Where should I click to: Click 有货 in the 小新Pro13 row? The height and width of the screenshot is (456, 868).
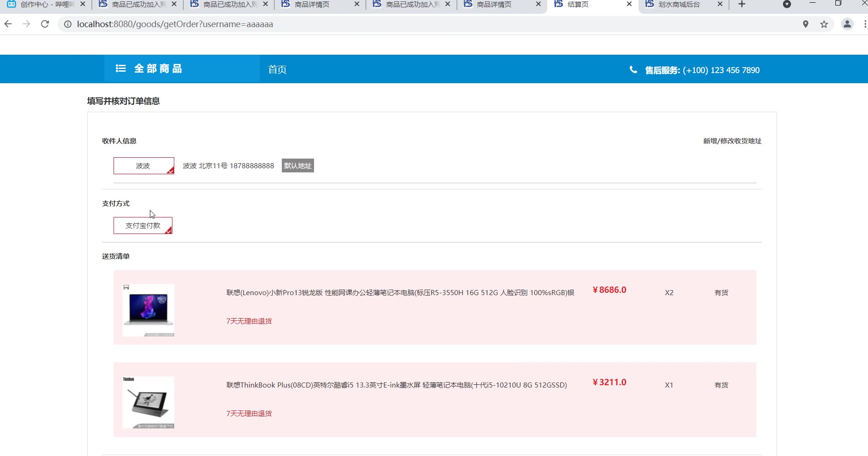[721, 292]
